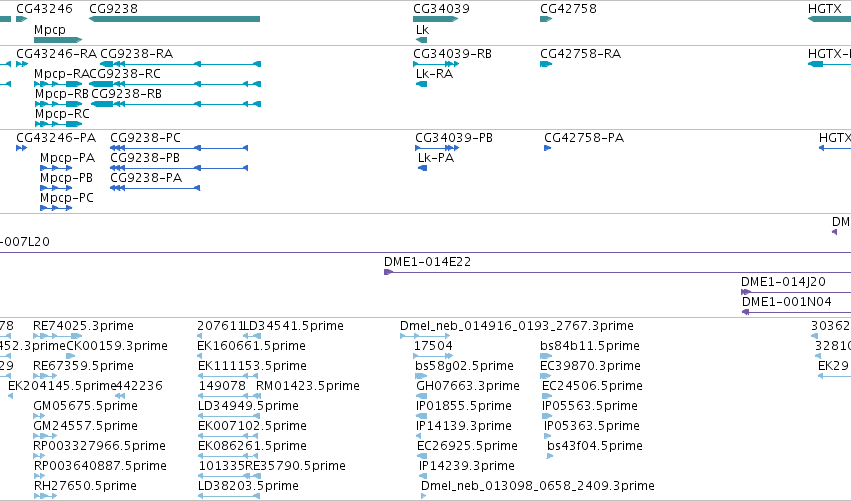Select the CG34039-RB transcript label
The height and width of the screenshot is (501, 851).
click(x=452, y=54)
